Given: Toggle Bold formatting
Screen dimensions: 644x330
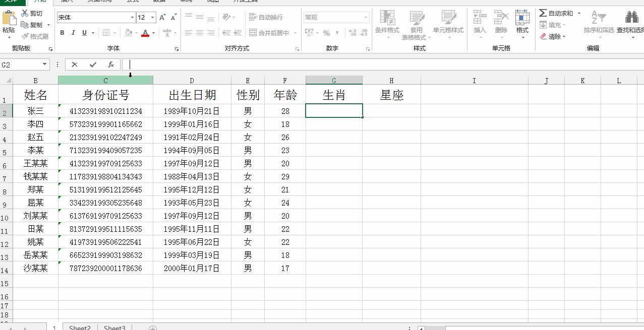Looking at the screenshot, I should [x=62, y=33].
